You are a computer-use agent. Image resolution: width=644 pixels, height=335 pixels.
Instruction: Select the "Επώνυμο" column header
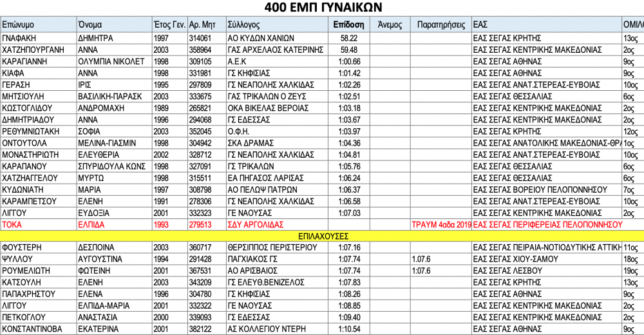[x=18, y=25]
